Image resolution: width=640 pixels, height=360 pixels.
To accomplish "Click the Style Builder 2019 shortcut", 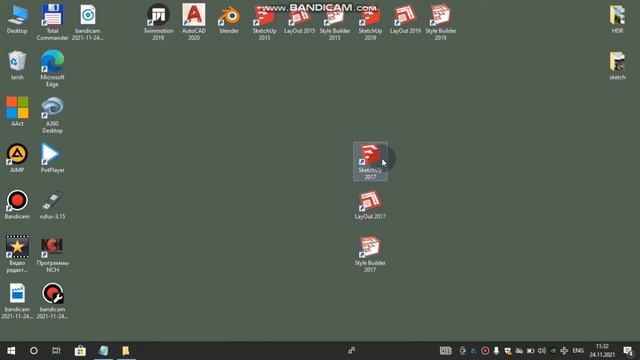I will [x=440, y=22].
